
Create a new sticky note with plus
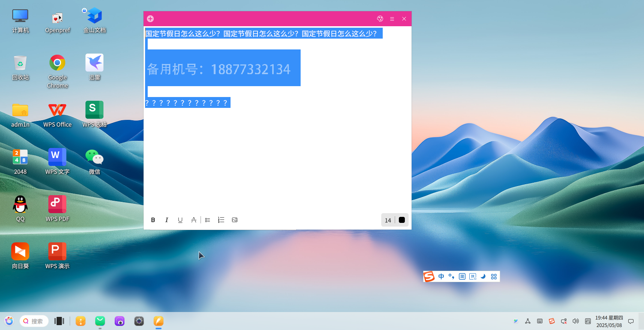(150, 19)
